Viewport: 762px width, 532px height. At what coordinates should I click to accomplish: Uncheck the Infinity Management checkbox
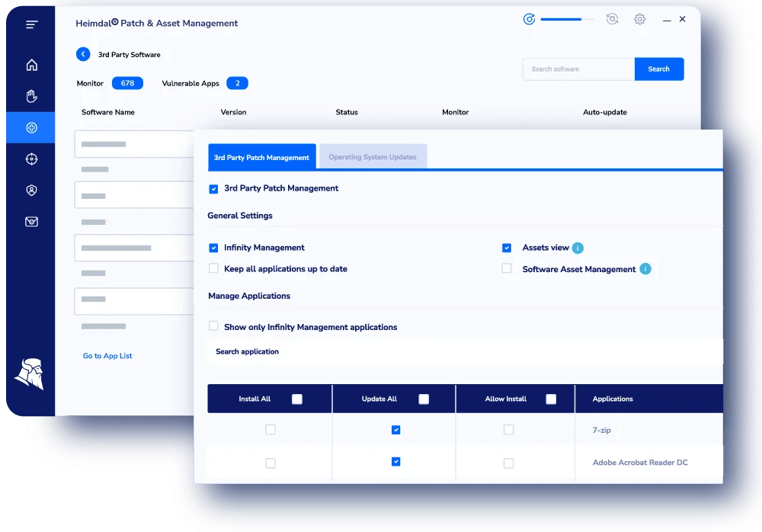click(213, 248)
